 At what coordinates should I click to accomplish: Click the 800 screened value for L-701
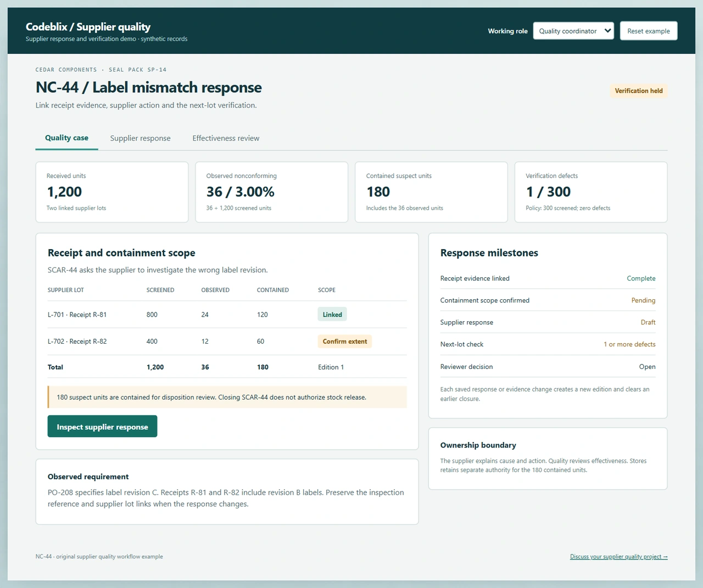click(152, 315)
